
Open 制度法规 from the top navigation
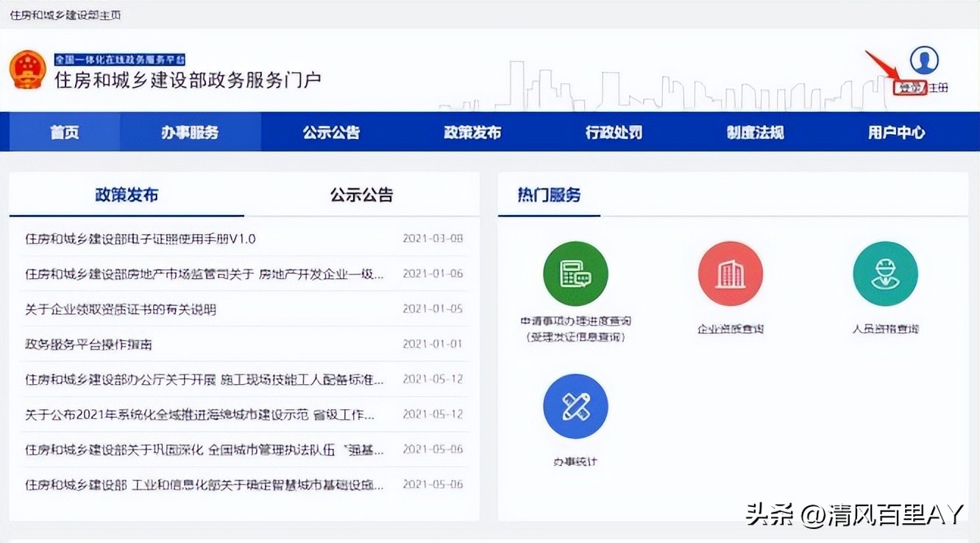pyautogui.click(x=755, y=132)
